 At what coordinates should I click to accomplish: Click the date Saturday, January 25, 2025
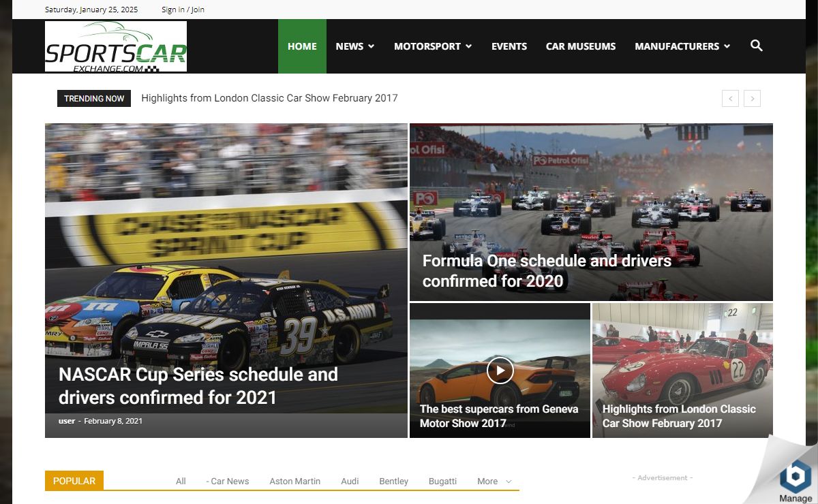[91, 10]
